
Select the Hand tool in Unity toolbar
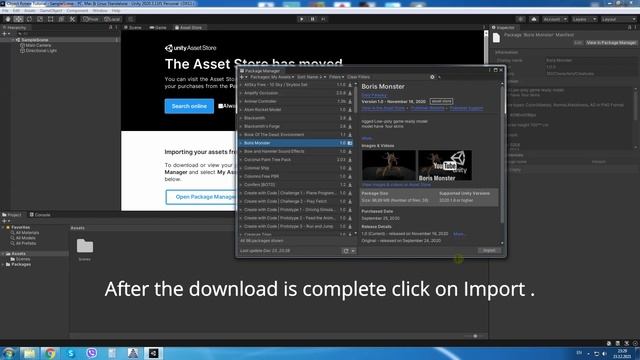(8, 19)
